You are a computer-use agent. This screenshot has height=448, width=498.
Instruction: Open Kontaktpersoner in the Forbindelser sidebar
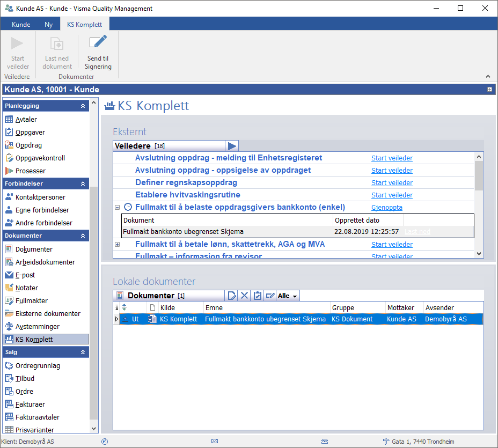pyautogui.click(x=40, y=197)
